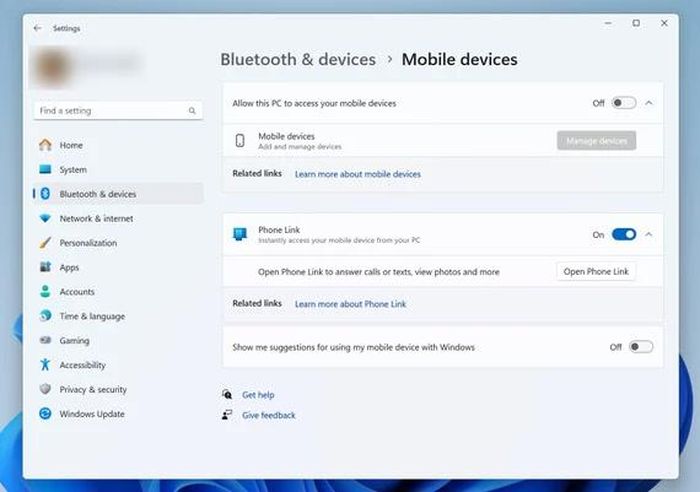Turn on PC access to mobile devices

(x=624, y=103)
